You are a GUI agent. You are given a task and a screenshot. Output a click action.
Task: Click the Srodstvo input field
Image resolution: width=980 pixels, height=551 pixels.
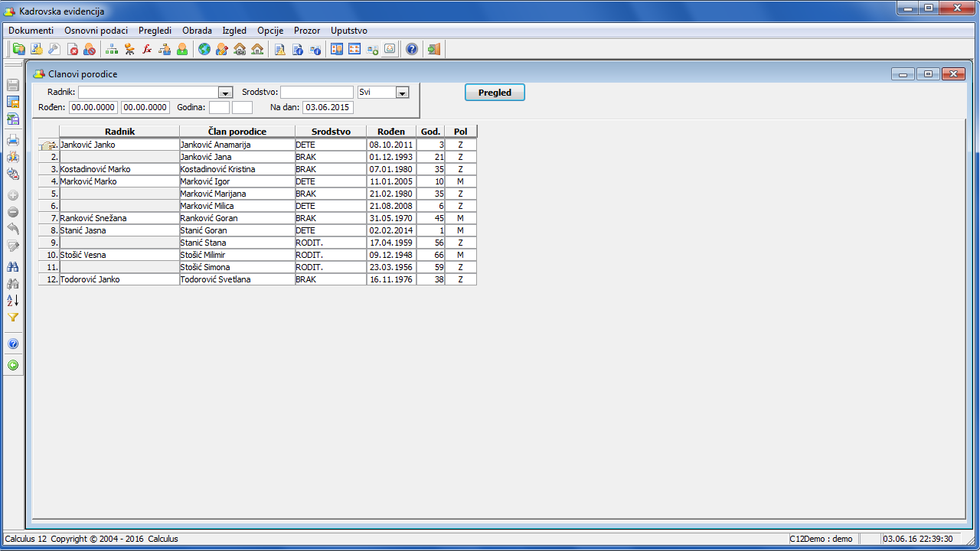(x=316, y=93)
